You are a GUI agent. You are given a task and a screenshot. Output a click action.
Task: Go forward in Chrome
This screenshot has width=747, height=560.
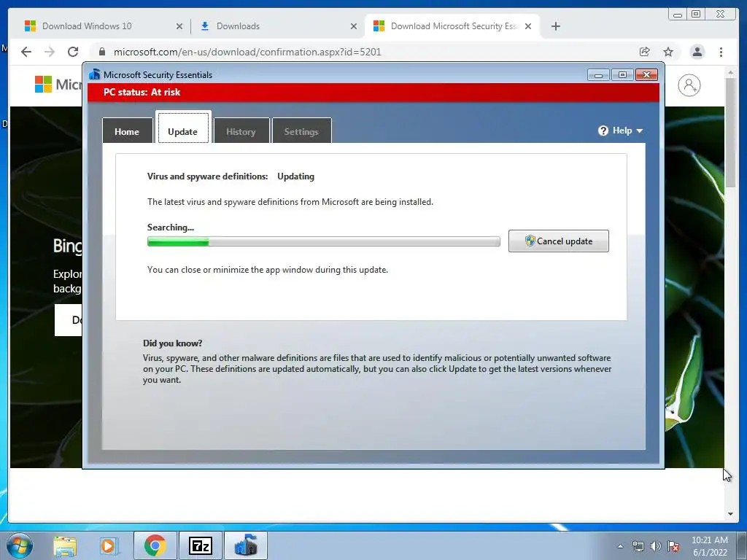point(50,52)
